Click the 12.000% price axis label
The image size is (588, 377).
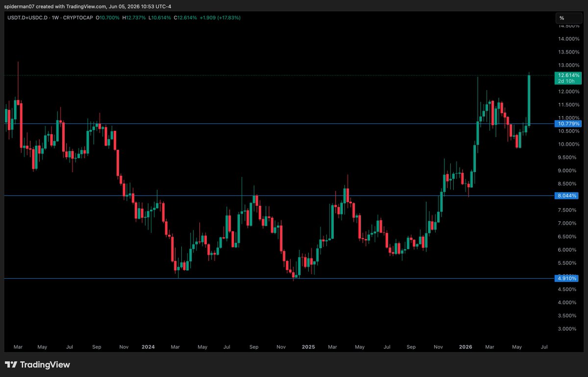click(569, 92)
